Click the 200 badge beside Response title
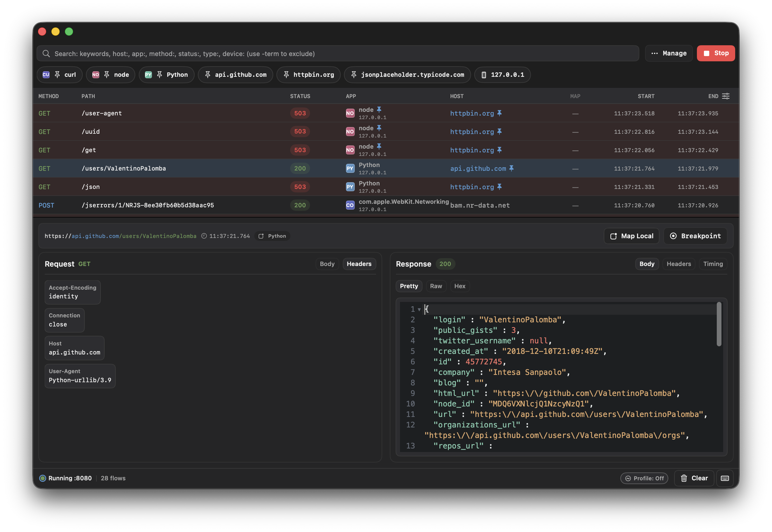The height and width of the screenshot is (532, 772). click(x=445, y=264)
